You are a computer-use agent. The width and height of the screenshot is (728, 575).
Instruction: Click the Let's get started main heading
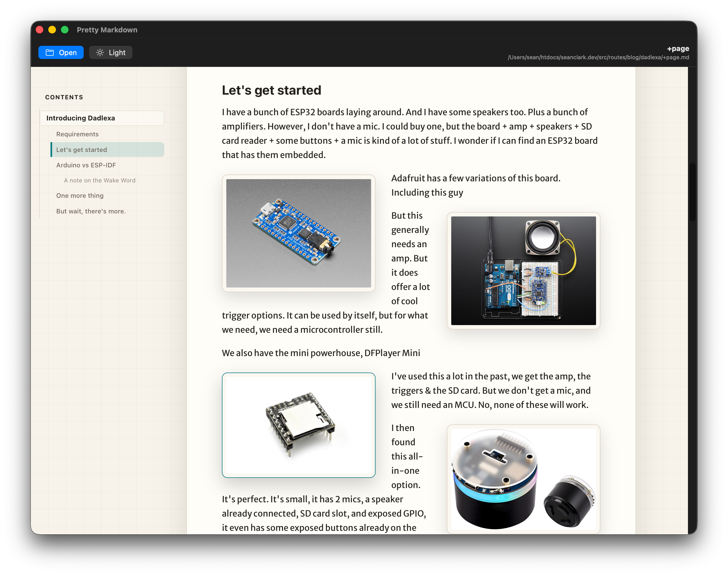tap(272, 90)
